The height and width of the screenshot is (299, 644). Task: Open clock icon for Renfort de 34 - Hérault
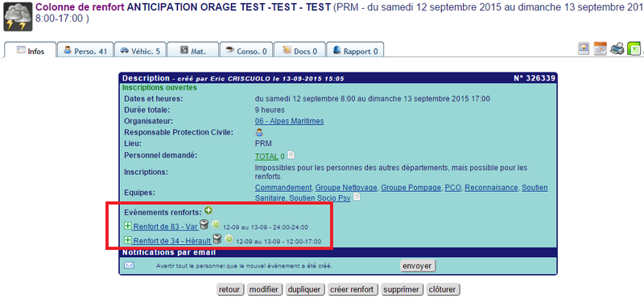click(229, 239)
